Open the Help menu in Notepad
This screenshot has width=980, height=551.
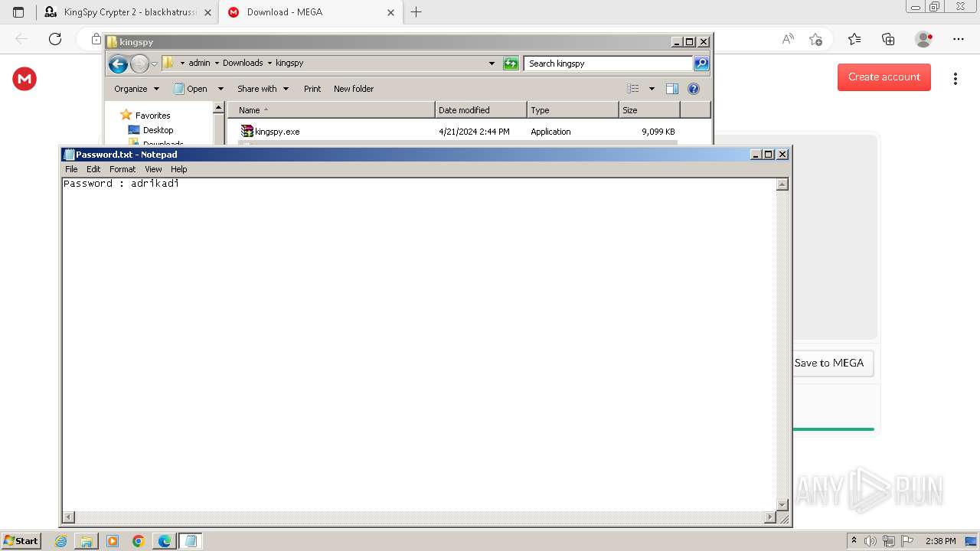coord(178,169)
